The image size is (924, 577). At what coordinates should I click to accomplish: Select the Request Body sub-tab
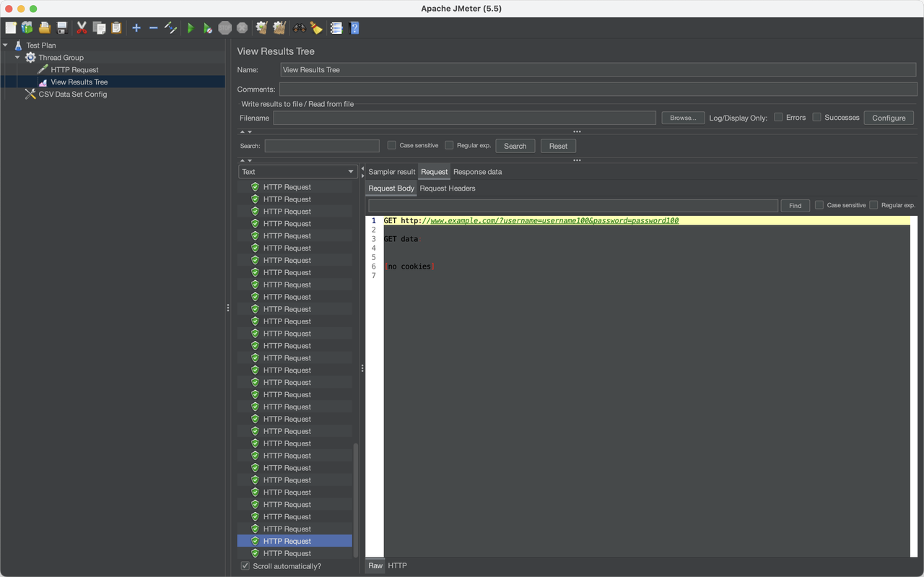click(x=391, y=188)
